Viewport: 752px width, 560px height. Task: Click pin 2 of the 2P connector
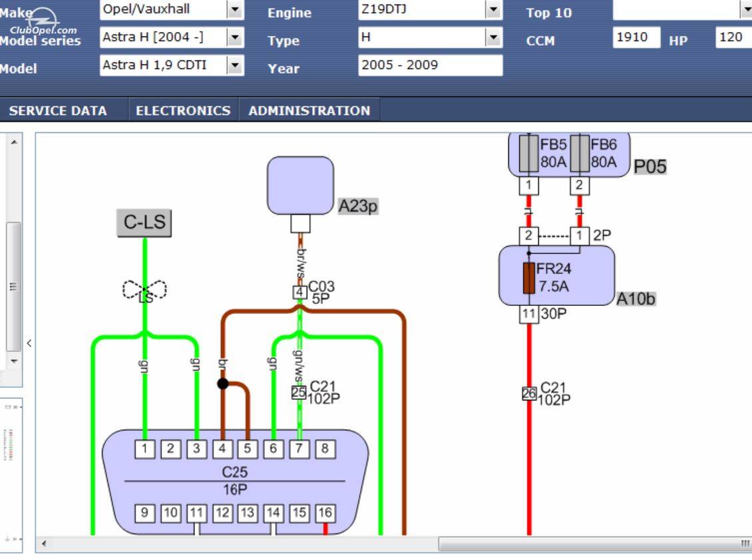528,235
